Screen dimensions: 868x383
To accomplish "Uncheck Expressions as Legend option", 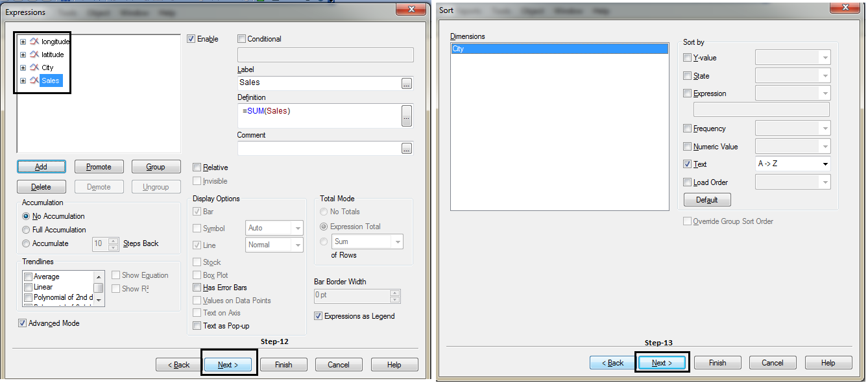I will point(318,316).
